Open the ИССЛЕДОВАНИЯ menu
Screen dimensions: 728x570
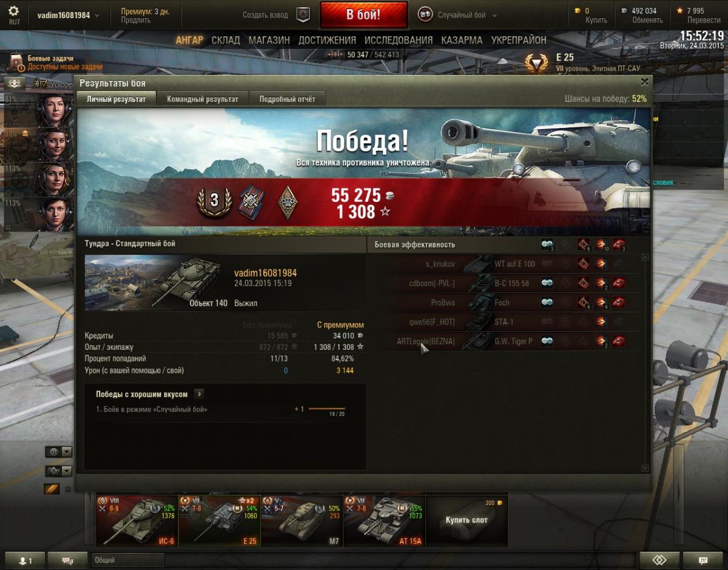pyautogui.click(x=399, y=40)
